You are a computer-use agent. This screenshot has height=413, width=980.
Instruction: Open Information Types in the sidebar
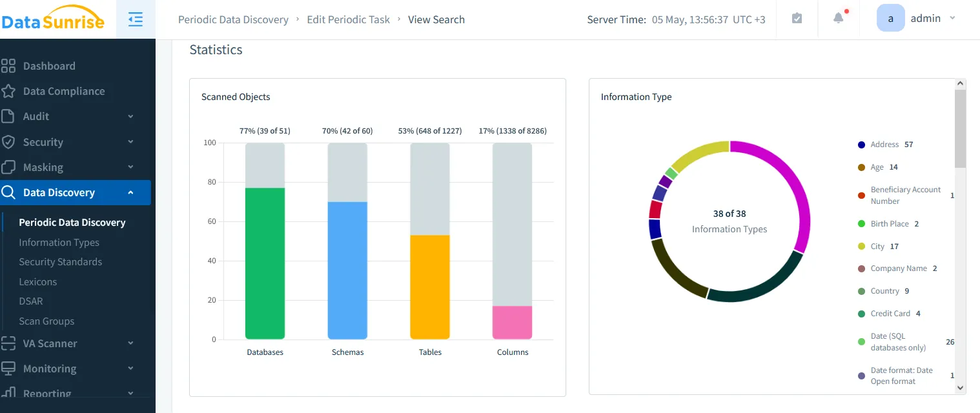pyautogui.click(x=59, y=243)
